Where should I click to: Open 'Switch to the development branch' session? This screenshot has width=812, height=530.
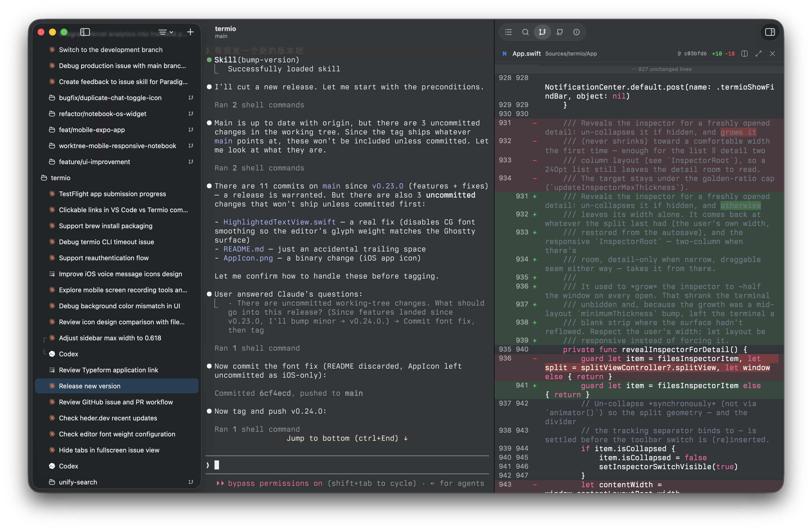click(x=117, y=50)
